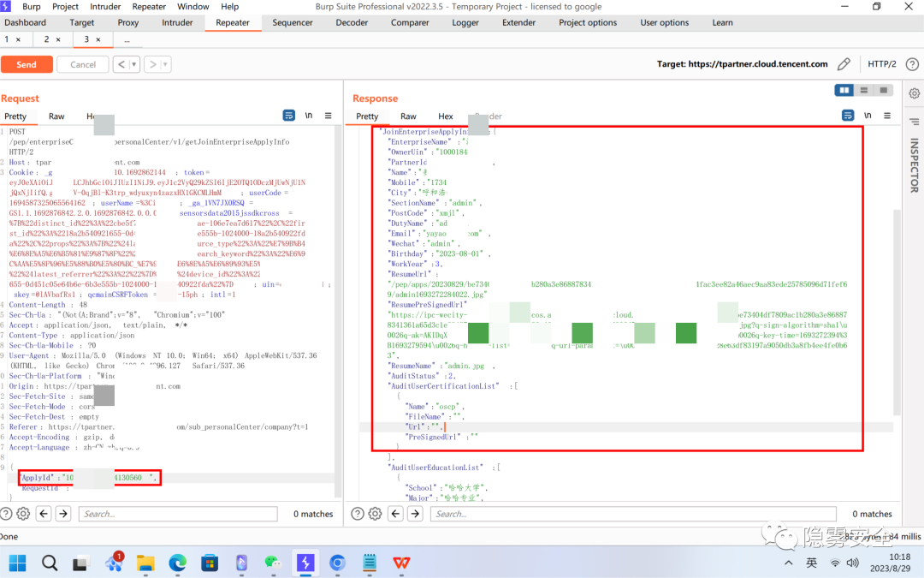Add new Repeater tab with ellipsis

(127, 39)
